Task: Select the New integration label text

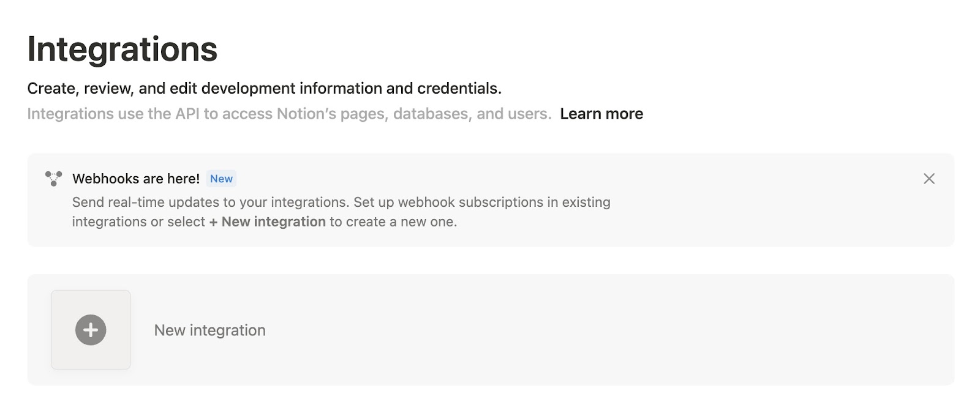Action: tap(209, 330)
